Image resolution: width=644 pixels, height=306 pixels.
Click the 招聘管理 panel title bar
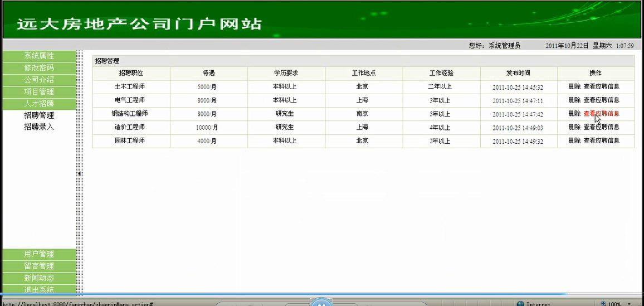(363, 61)
